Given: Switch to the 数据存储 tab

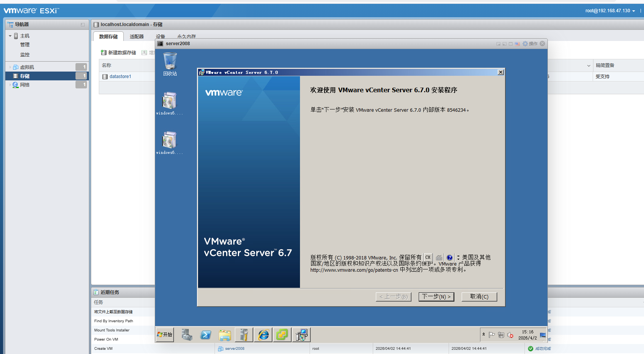Looking at the screenshot, I should pyautogui.click(x=108, y=36).
